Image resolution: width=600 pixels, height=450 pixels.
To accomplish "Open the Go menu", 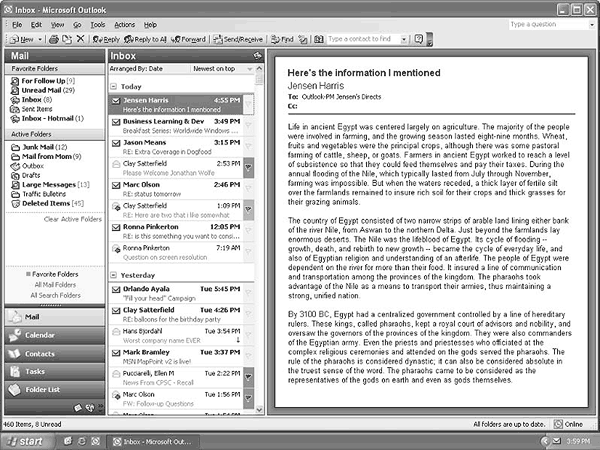I will [x=77, y=25].
